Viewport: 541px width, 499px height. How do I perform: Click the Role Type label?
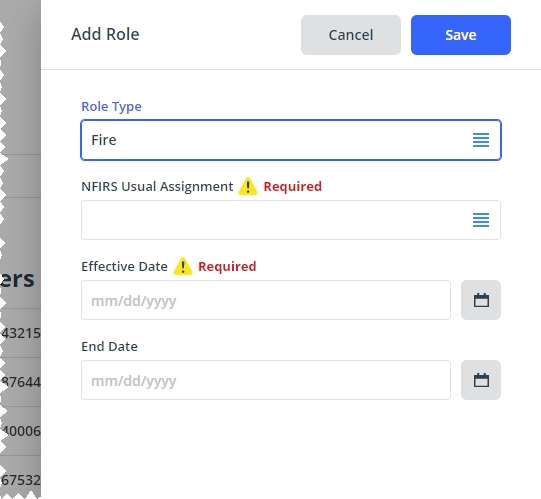tap(111, 107)
